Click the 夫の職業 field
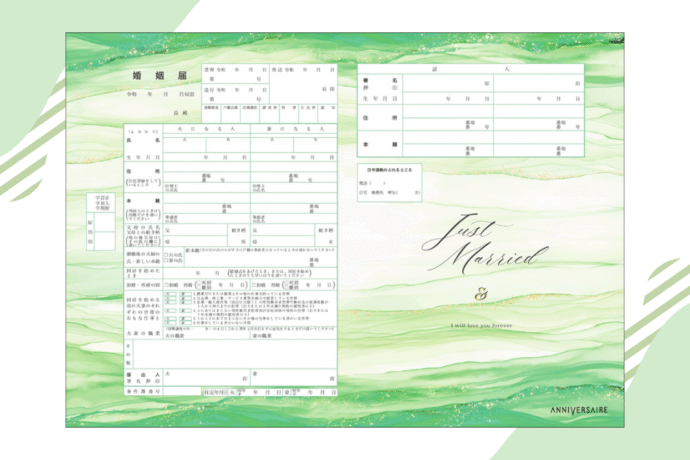Screen dimensions: 690x460 pos(206,336)
